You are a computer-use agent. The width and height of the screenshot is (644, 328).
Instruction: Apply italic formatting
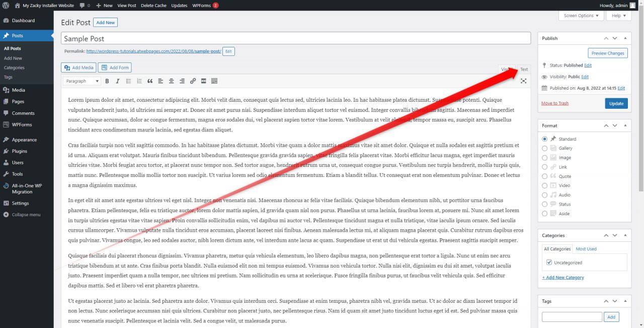point(117,81)
